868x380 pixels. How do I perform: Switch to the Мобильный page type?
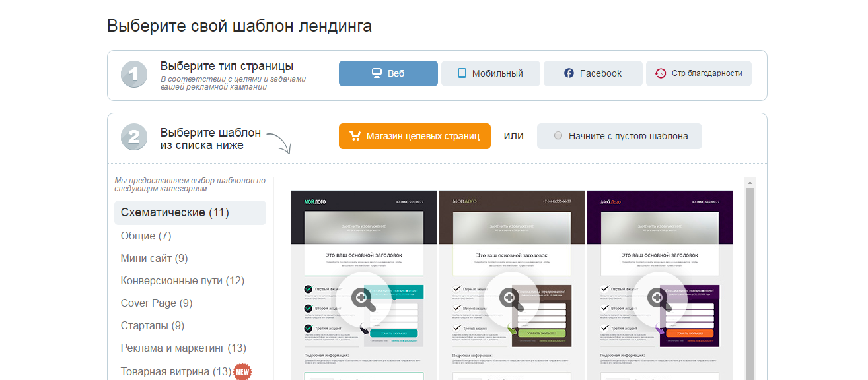pyautogui.click(x=490, y=73)
